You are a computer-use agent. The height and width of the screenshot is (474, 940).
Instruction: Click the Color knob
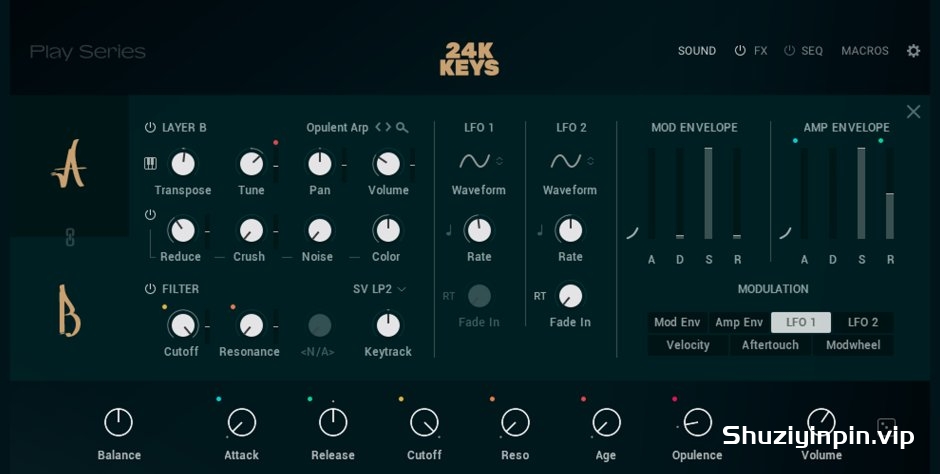[388, 230]
